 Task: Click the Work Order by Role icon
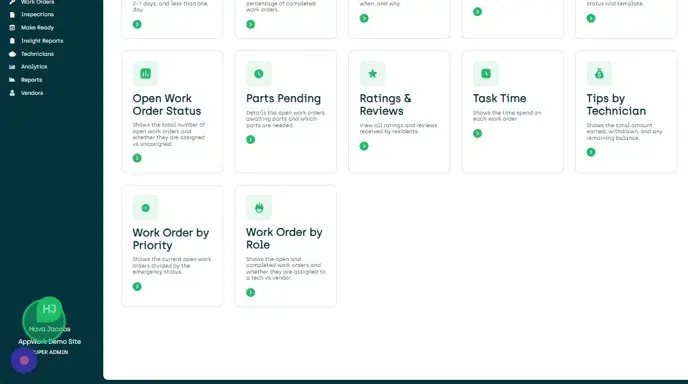[259, 208]
